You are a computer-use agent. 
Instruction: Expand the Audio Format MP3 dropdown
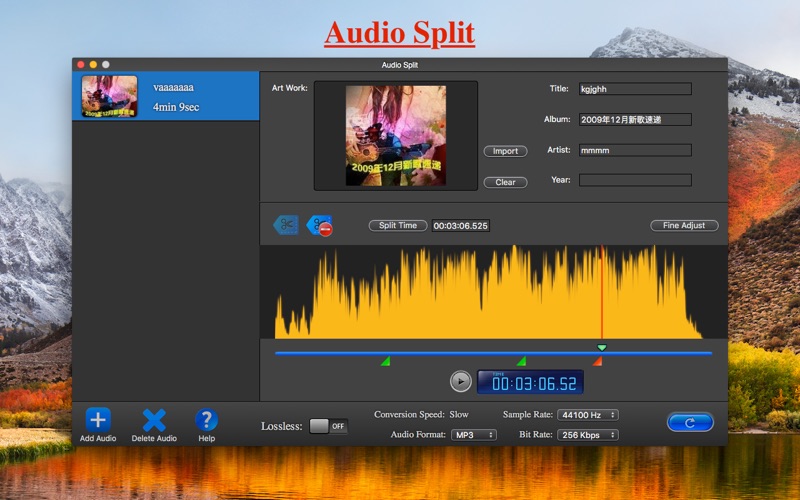tap(474, 435)
